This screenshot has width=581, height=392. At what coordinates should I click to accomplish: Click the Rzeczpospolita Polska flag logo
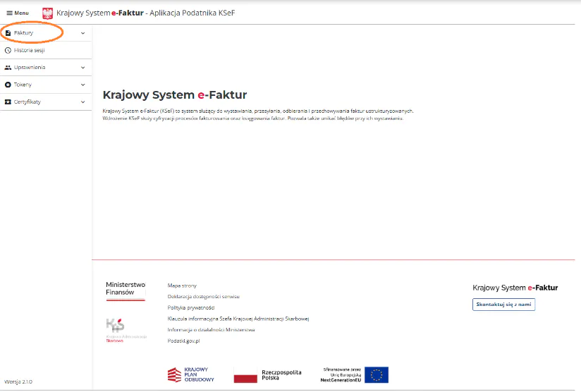click(267, 375)
